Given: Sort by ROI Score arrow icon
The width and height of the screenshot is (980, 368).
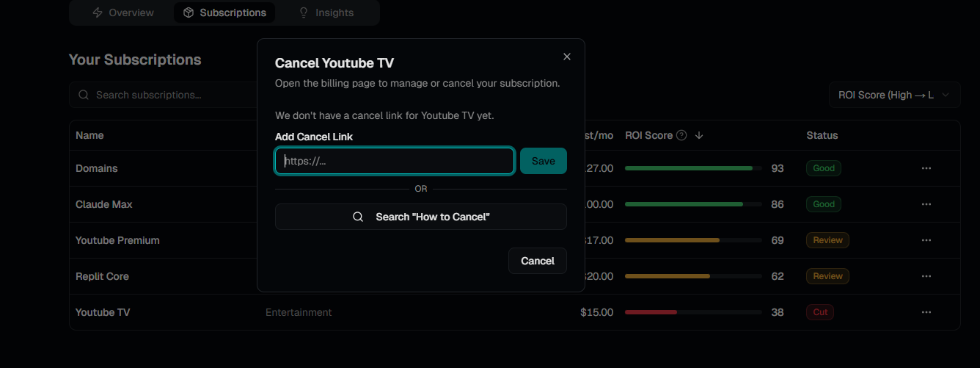Looking at the screenshot, I should click(x=699, y=135).
